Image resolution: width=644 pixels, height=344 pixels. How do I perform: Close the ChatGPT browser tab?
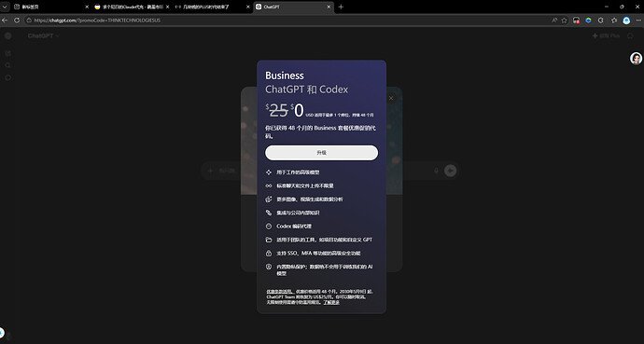click(x=329, y=7)
